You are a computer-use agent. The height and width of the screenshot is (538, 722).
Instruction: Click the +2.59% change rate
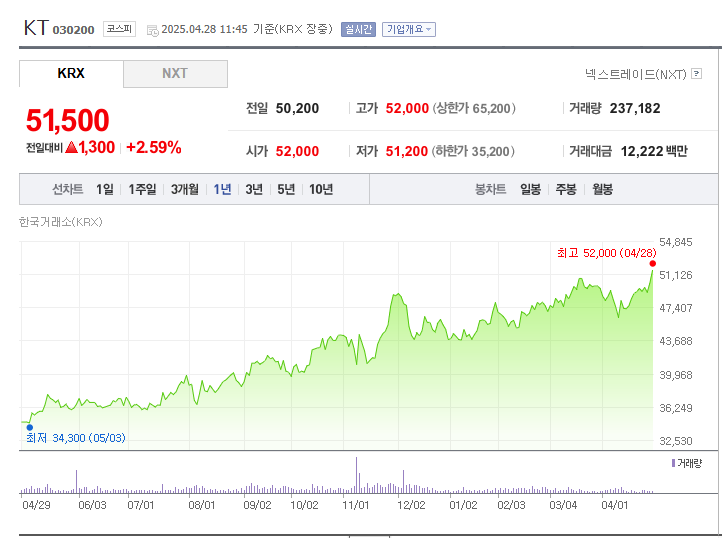tap(153, 147)
